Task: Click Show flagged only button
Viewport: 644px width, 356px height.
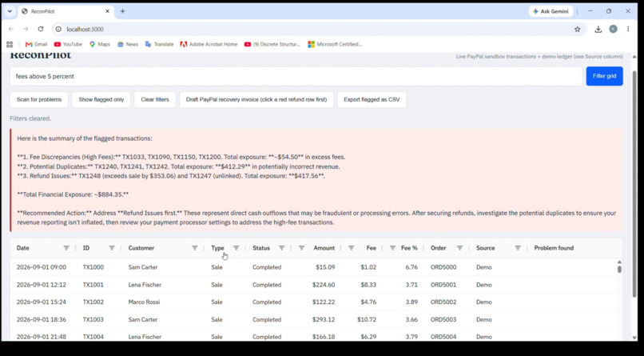Action: tap(101, 99)
